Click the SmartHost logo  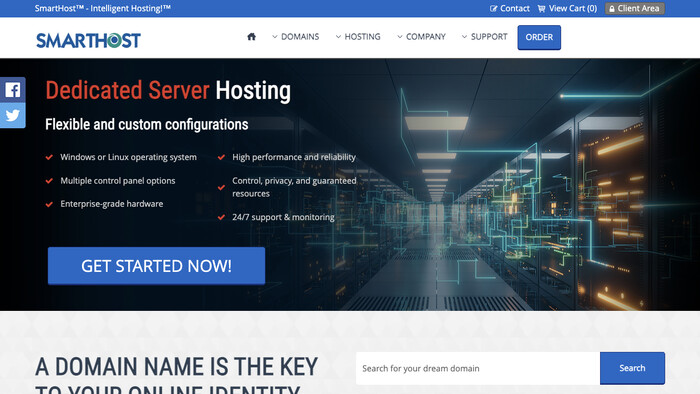click(88, 40)
